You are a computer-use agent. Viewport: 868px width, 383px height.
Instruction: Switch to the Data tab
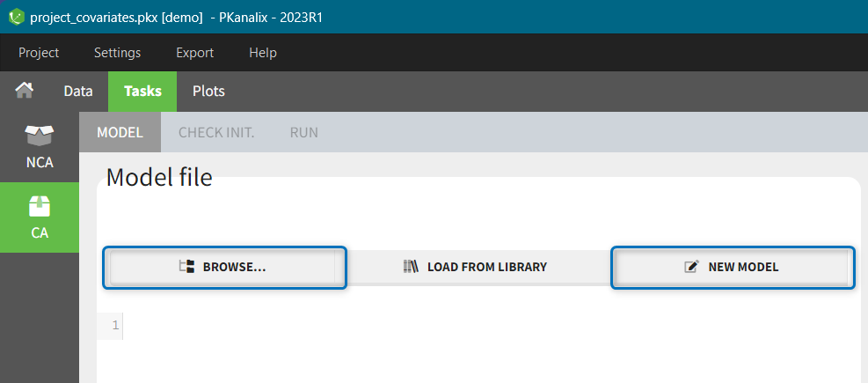[78, 92]
